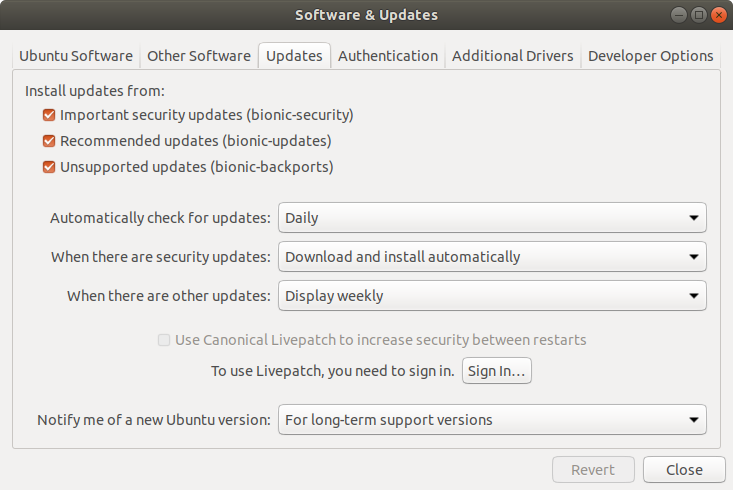Viewport: 733px width, 490px height.
Task: Go to the Authentication tab
Action: click(x=388, y=56)
